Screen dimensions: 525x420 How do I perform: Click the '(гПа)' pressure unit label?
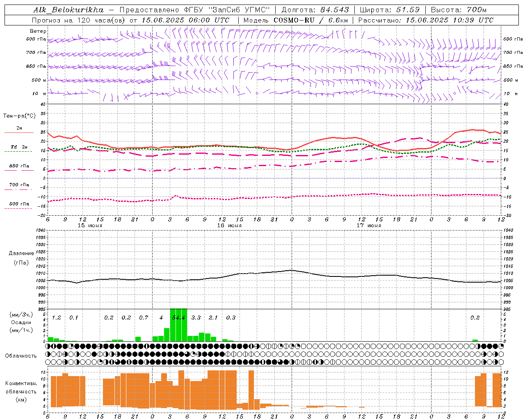click(x=21, y=262)
